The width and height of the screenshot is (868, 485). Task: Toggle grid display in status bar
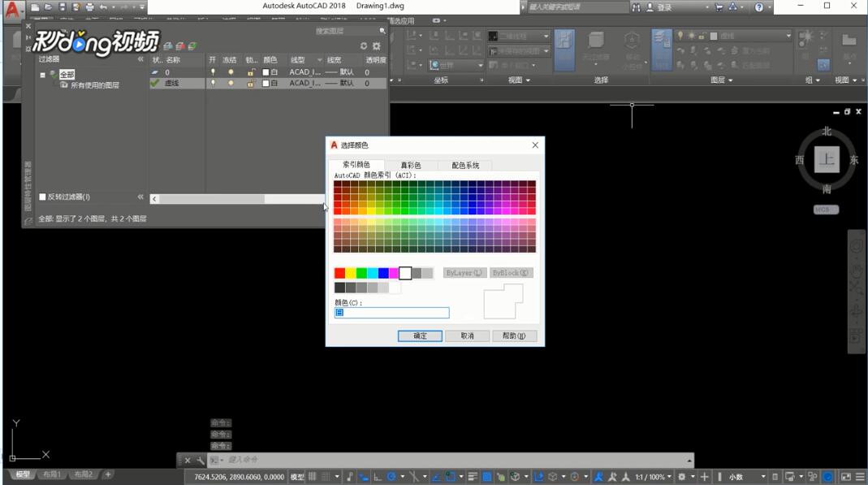[313, 477]
